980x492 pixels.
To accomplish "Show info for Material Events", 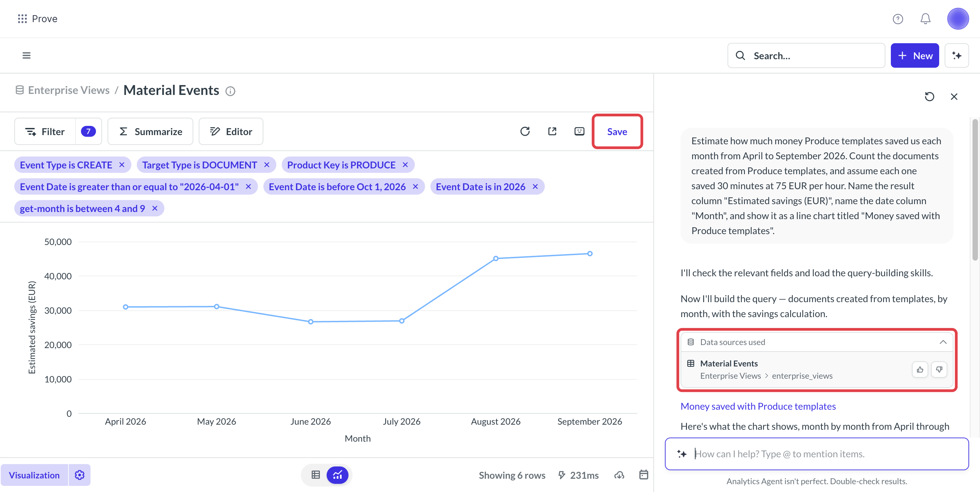I will [230, 91].
